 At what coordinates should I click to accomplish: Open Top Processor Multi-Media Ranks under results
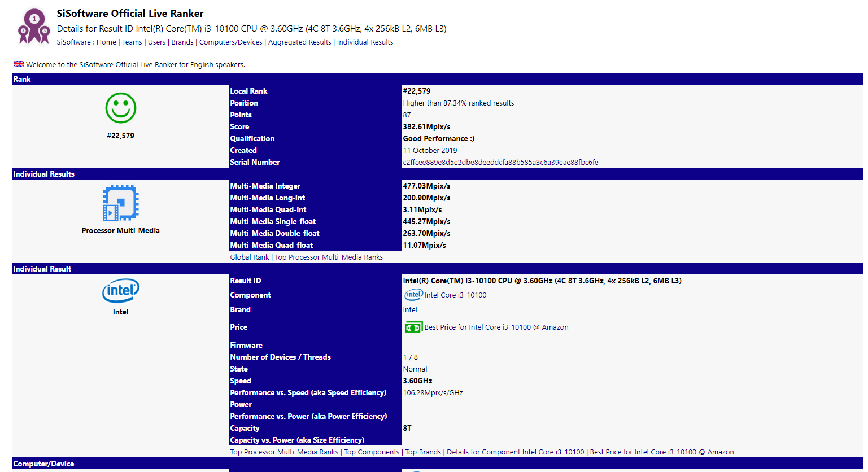(x=329, y=257)
